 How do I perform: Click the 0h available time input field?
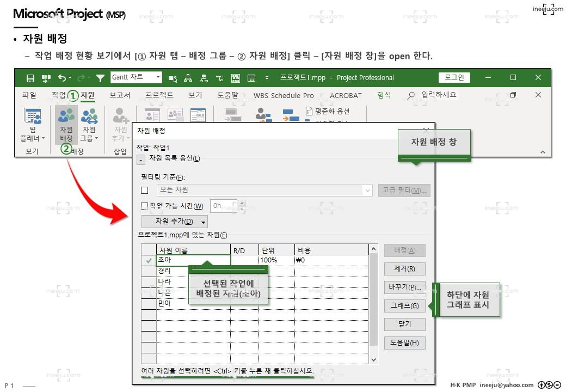click(224, 206)
